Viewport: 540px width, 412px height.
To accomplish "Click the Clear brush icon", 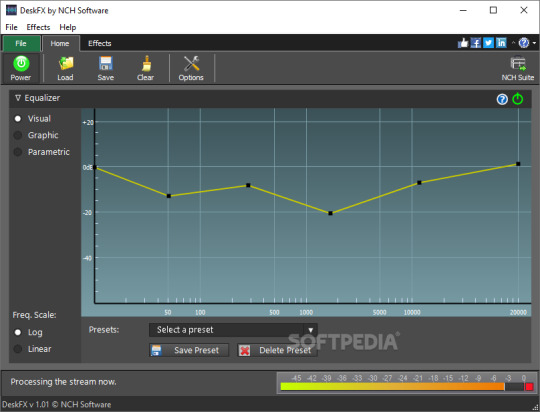I will [146, 63].
